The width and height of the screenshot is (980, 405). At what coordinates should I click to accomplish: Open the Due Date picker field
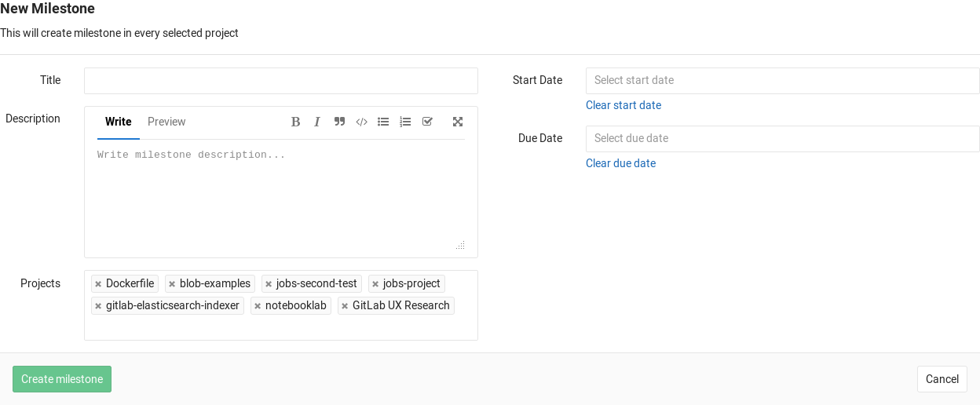782,138
